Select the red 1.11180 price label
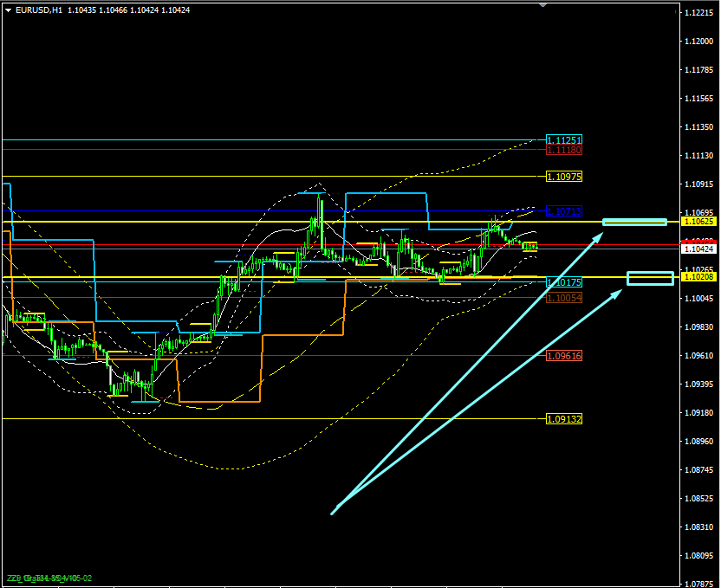This screenshot has height=588, width=721. coord(564,150)
